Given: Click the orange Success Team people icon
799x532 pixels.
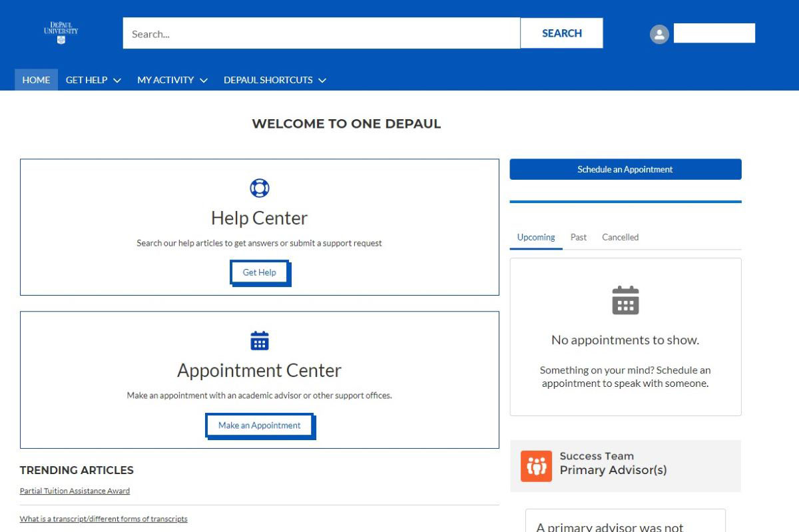Looking at the screenshot, I should pyautogui.click(x=536, y=466).
